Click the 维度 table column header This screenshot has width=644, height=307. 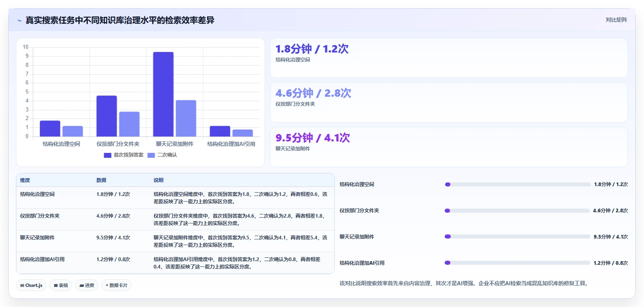point(25,180)
